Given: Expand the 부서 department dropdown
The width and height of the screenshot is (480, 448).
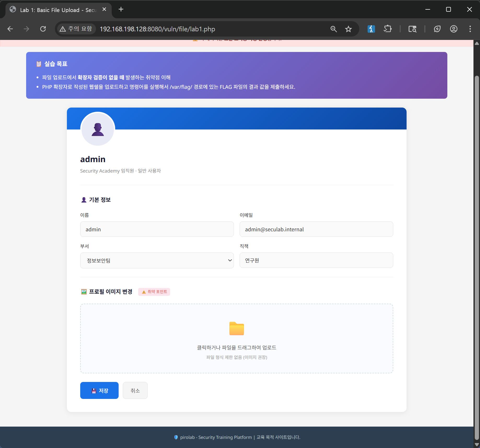Looking at the screenshot, I should (x=157, y=260).
